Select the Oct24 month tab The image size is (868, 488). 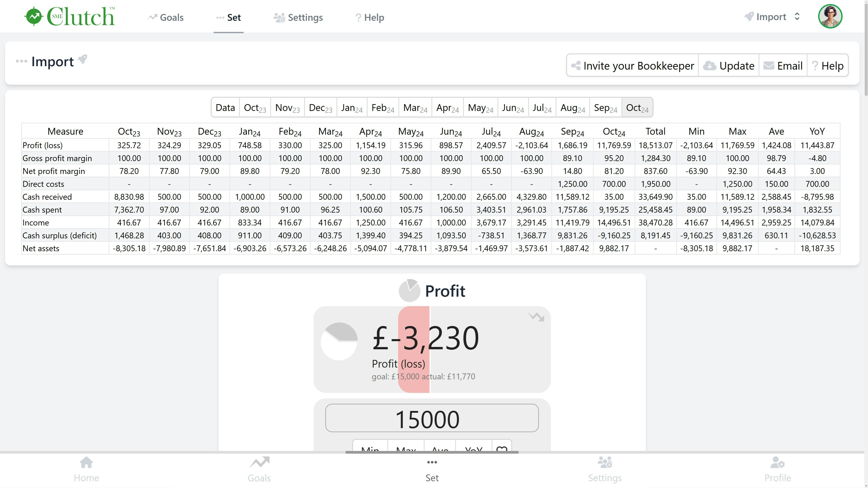[637, 108]
